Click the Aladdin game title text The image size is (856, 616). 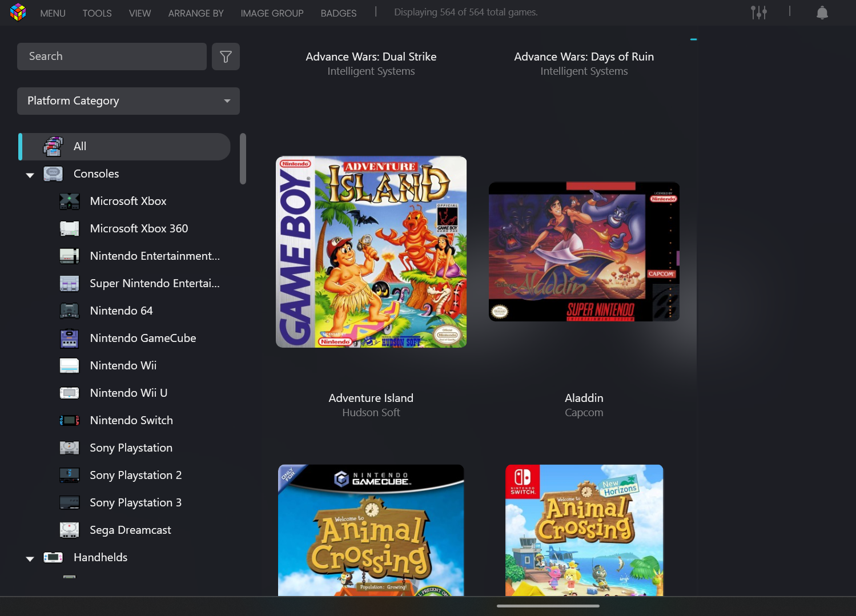[584, 398]
